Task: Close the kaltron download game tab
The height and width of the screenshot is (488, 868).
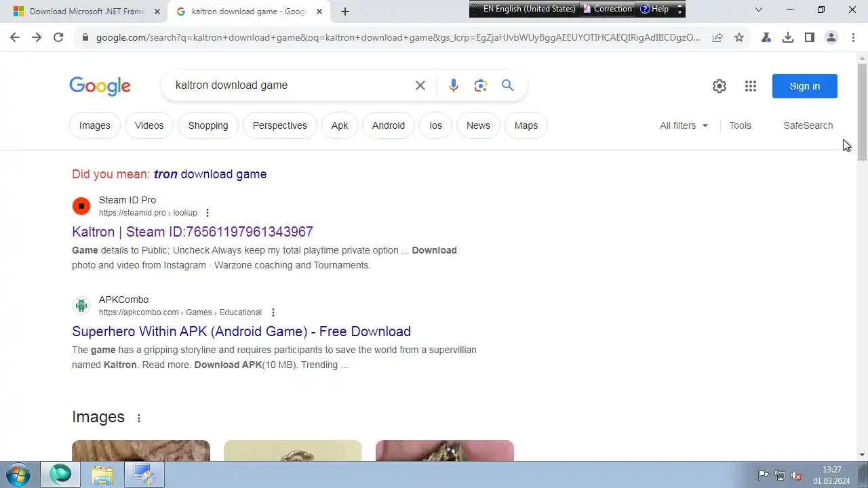Action: (x=319, y=12)
